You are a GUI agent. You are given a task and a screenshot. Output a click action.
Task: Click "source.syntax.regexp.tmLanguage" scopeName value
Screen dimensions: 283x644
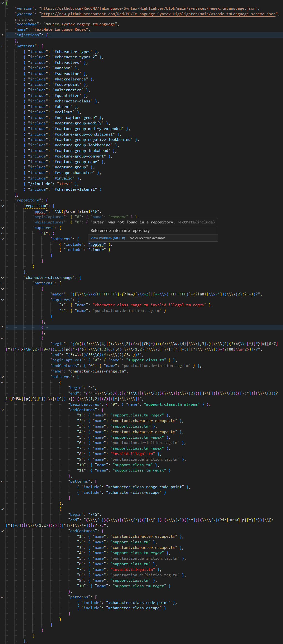[x=80, y=24]
